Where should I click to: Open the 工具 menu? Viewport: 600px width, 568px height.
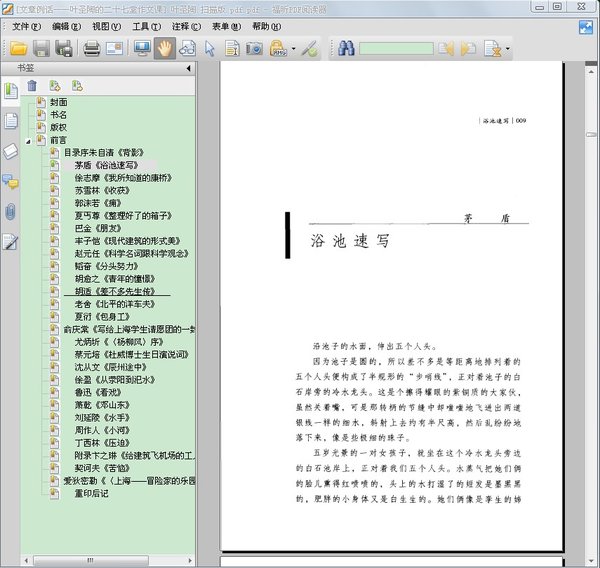pos(147,26)
